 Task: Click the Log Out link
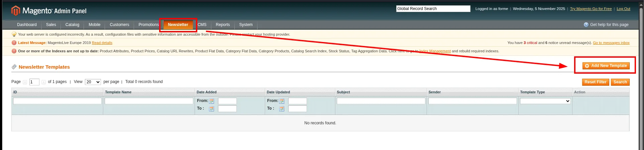click(623, 9)
